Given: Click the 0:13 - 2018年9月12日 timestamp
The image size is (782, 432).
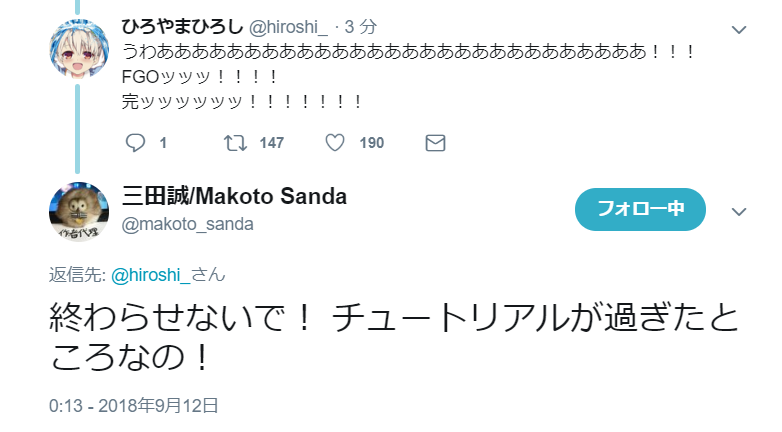Looking at the screenshot, I should coord(133,406).
